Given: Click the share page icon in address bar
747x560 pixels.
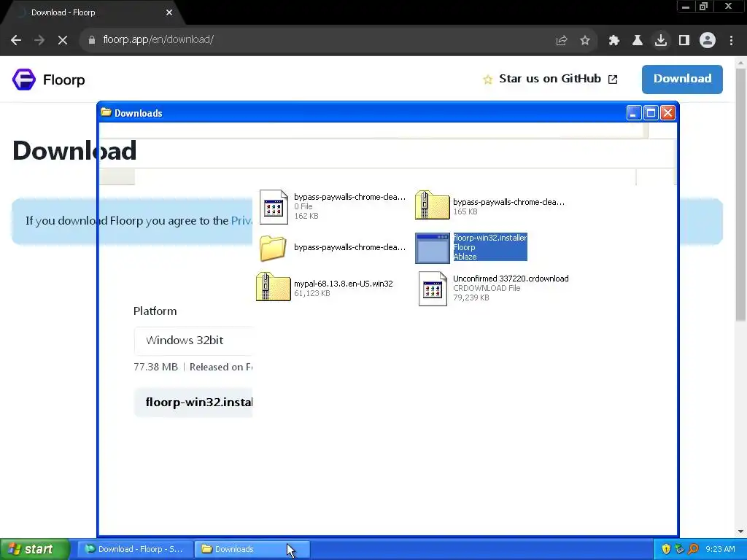Looking at the screenshot, I should 562,40.
